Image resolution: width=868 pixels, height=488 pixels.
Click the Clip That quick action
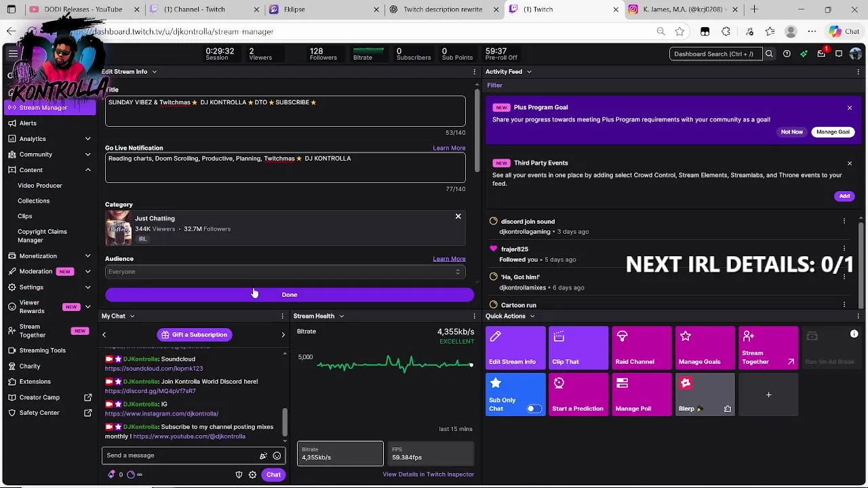tap(578, 348)
